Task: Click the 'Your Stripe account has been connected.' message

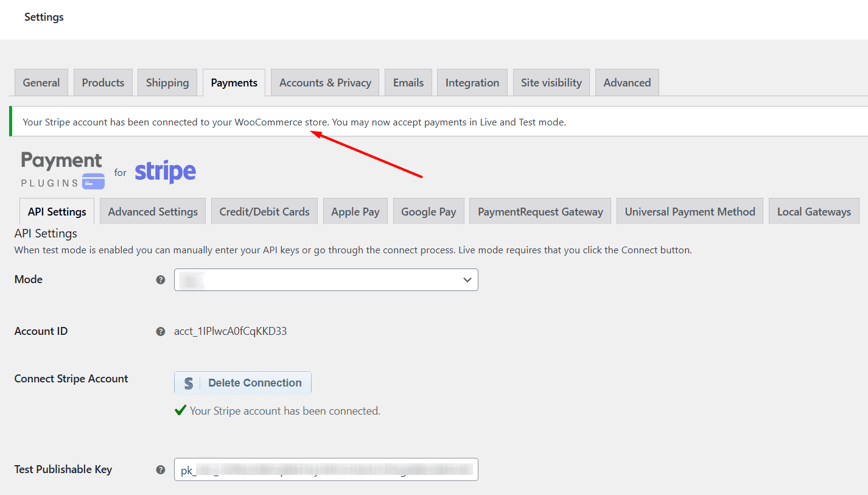Action: (x=285, y=411)
